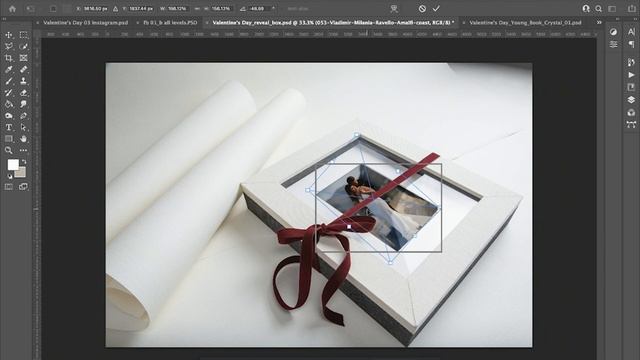Select the Paint Bucket tool
Image resolution: width=640 pixels, height=360 pixels.
point(9,104)
